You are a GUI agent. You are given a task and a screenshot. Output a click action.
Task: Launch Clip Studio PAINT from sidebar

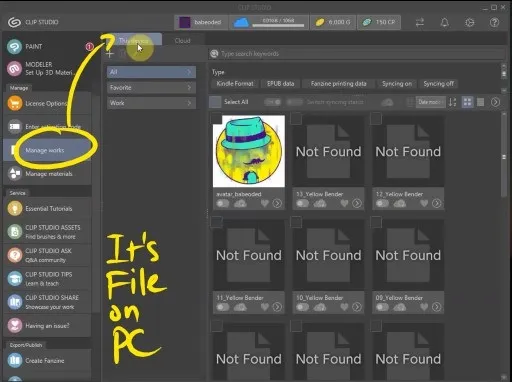tap(47, 47)
